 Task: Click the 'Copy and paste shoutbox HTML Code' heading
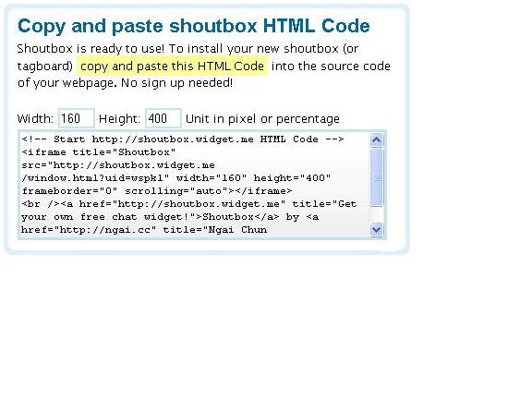tap(193, 26)
